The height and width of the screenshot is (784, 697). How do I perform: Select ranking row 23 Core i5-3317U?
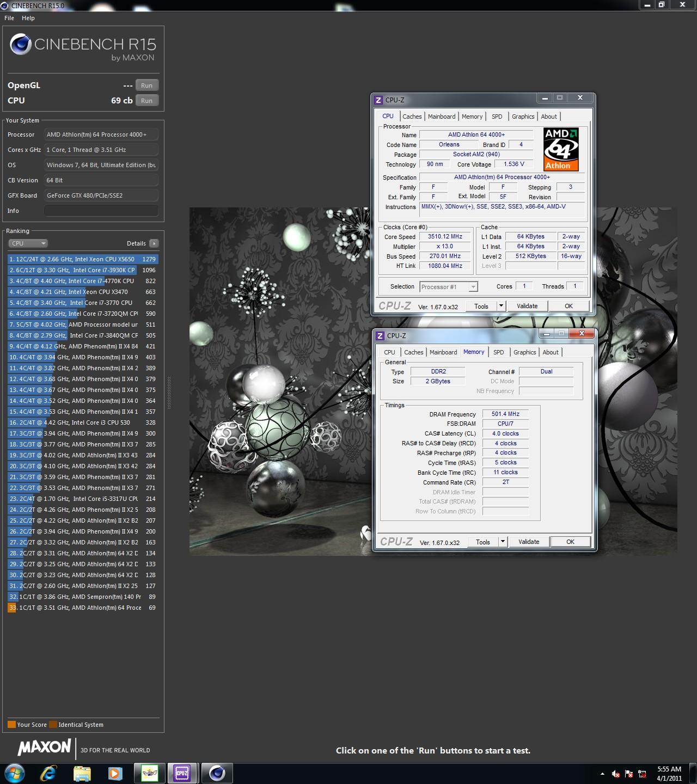(x=83, y=499)
